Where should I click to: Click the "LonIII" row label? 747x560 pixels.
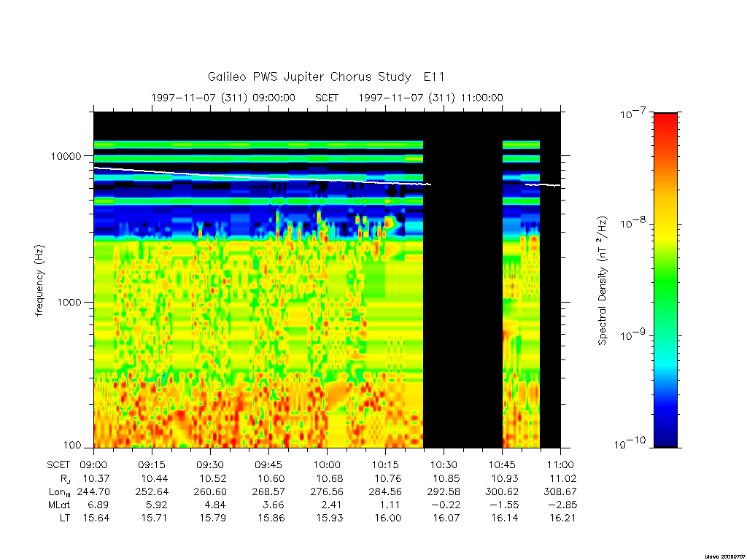(x=59, y=492)
